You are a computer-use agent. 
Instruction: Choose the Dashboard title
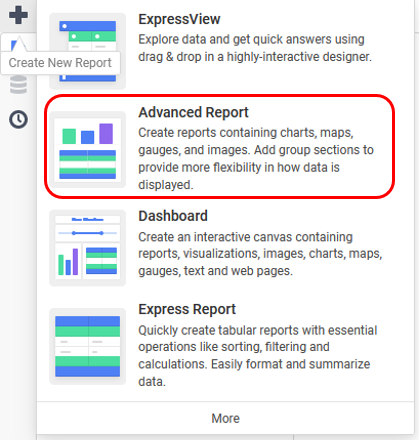pos(173,216)
